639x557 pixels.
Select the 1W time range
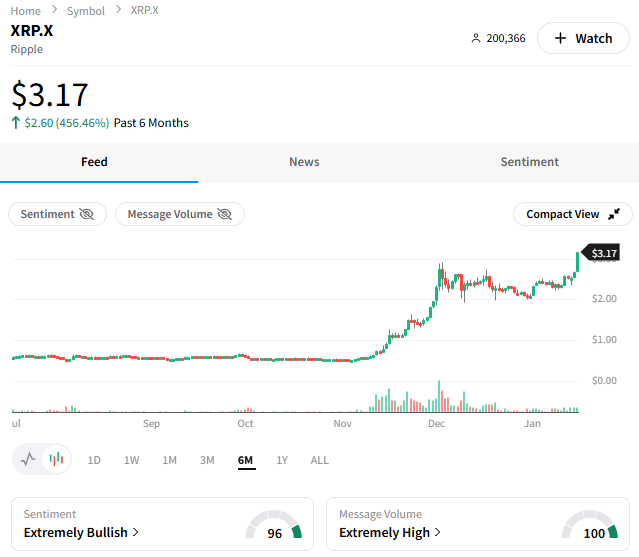point(132,460)
